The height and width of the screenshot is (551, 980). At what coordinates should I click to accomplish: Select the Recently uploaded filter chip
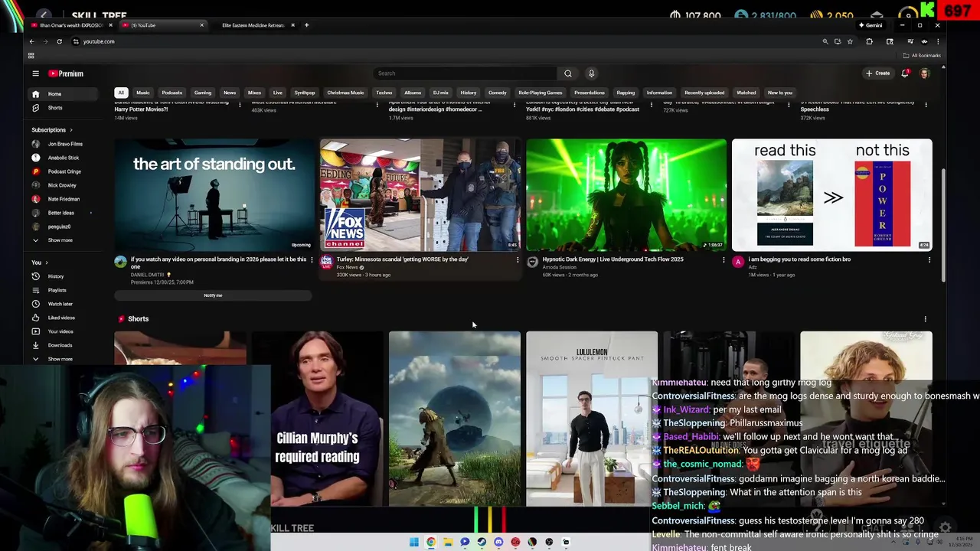pyautogui.click(x=704, y=93)
